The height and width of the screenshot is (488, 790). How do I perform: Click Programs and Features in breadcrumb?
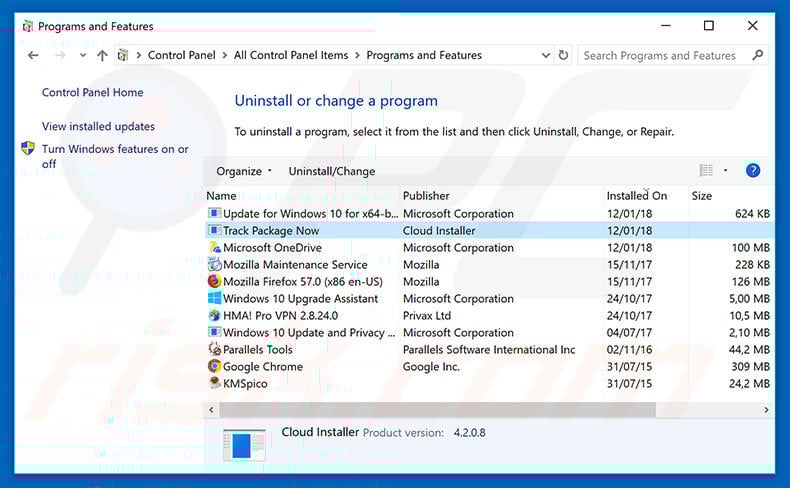point(424,55)
